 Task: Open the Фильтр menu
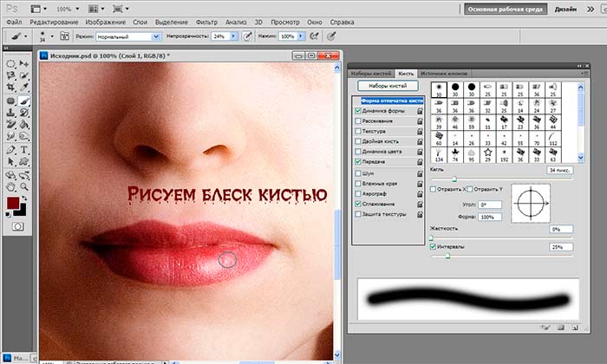[206, 22]
